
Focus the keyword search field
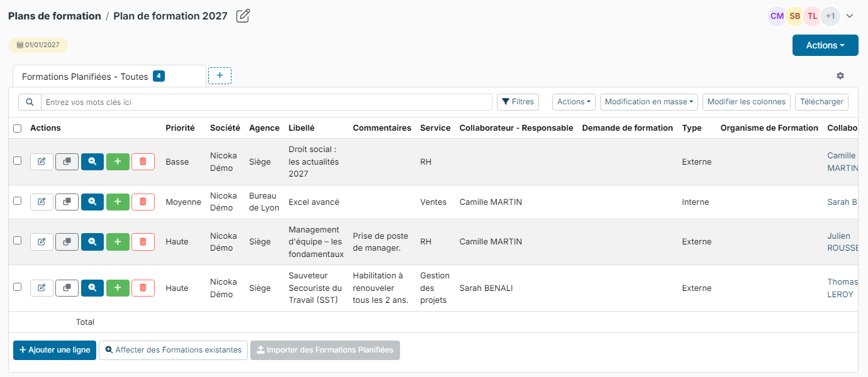[267, 102]
